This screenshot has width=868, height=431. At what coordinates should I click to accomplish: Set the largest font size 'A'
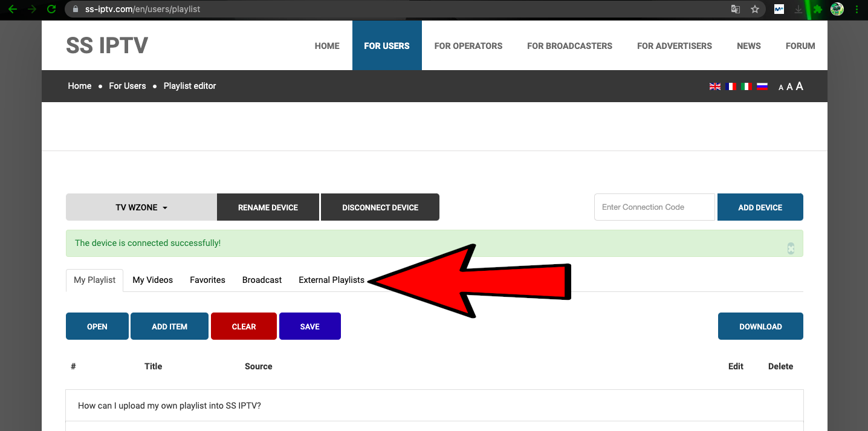[x=799, y=86]
